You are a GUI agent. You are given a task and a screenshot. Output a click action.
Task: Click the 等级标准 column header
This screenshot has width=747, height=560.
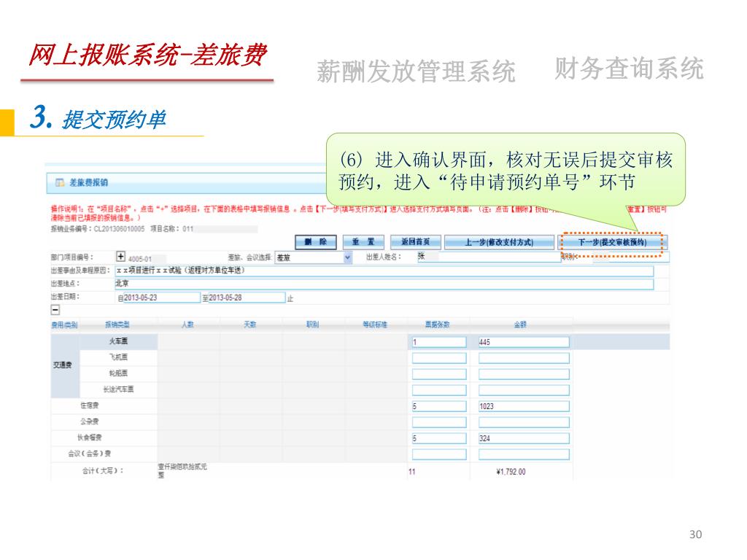tap(375, 324)
